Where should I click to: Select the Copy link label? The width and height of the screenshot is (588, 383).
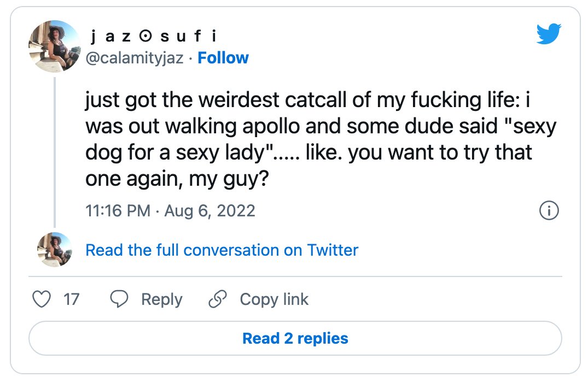(274, 299)
